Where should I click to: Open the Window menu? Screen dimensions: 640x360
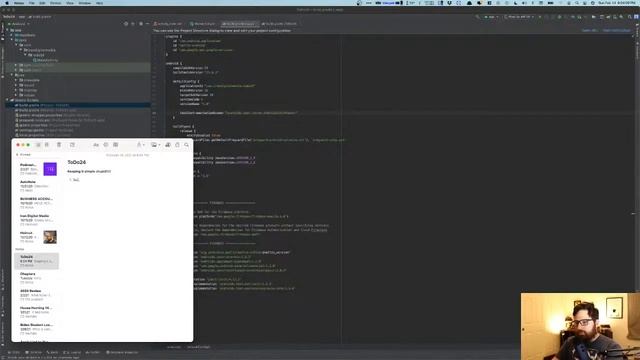pyautogui.click(x=84, y=3)
